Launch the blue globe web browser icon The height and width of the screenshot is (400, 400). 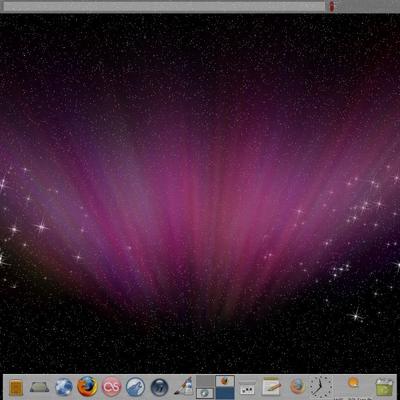[64, 387]
